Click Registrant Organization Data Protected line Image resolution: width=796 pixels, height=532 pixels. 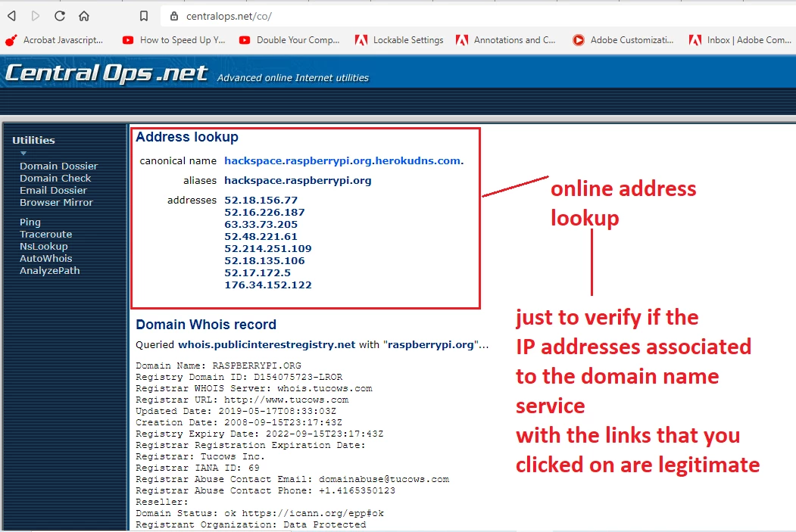(251, 525)
